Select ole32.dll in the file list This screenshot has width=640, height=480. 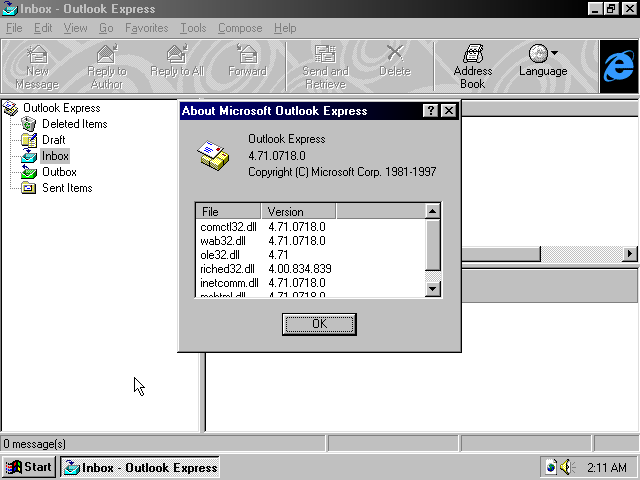[x=220, y=255]
